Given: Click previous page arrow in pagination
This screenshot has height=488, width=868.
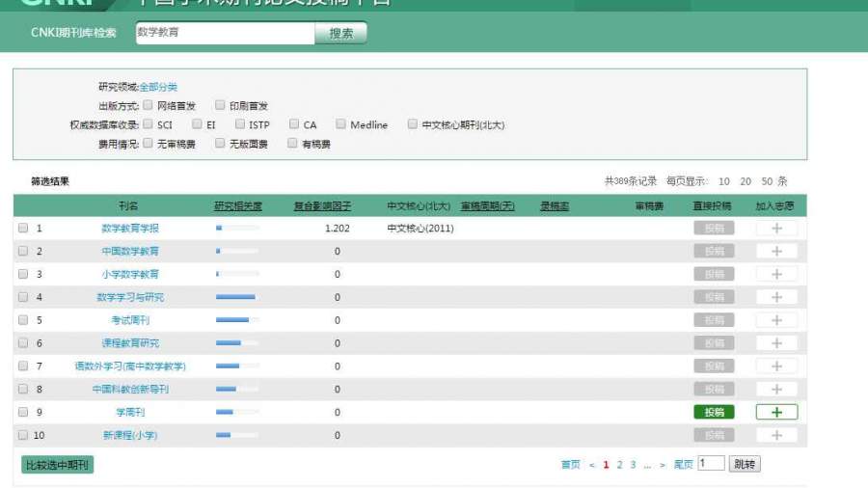Looking at the screenshot, I should point(592,465).
